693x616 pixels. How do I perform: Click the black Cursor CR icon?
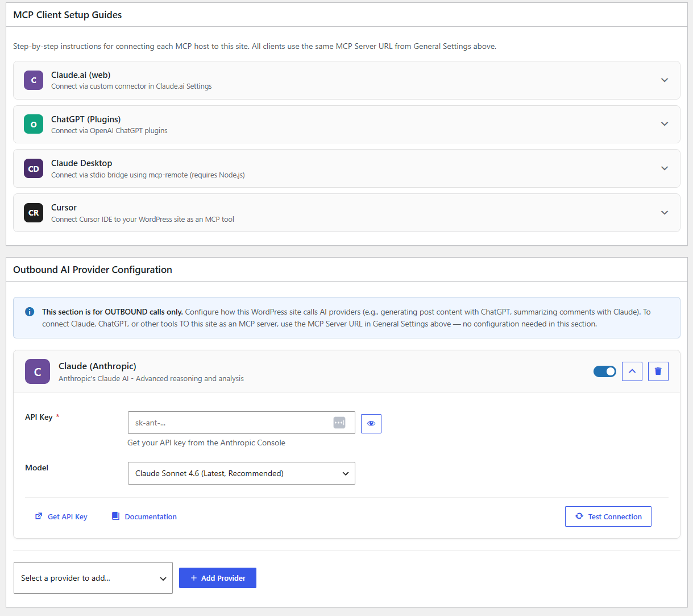click(x=34, y=213)
